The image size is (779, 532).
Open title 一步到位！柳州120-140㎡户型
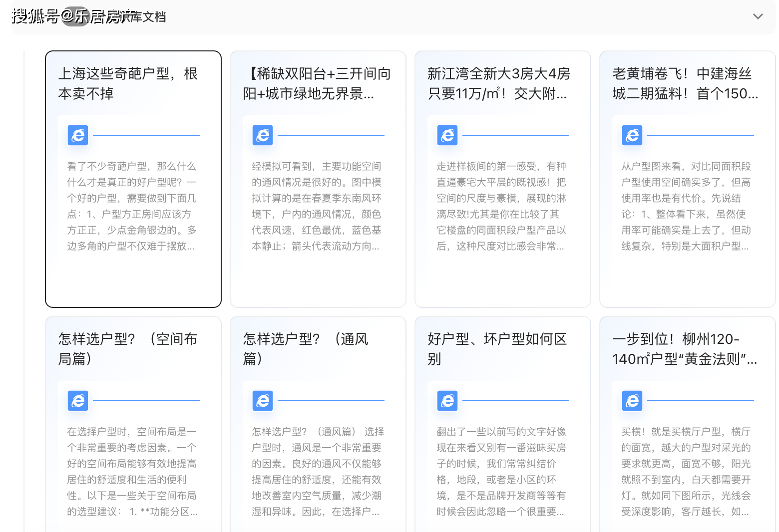684,349
